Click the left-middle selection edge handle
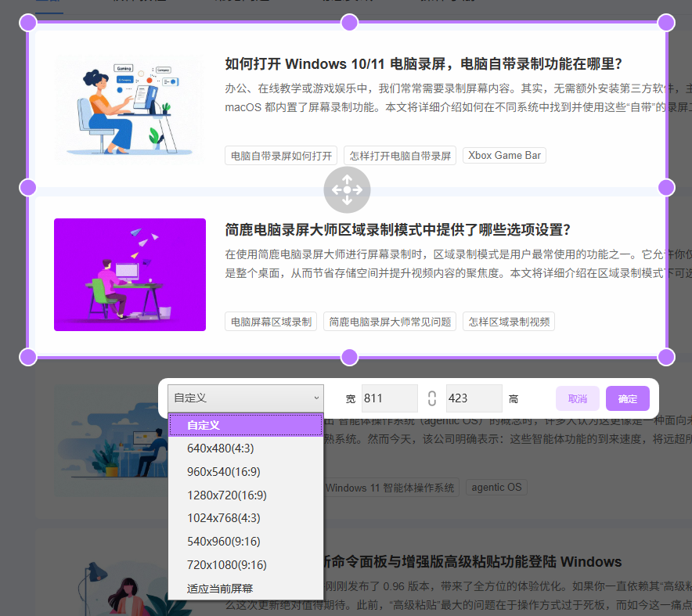The image size is (692, 616). tap(28, 187)
